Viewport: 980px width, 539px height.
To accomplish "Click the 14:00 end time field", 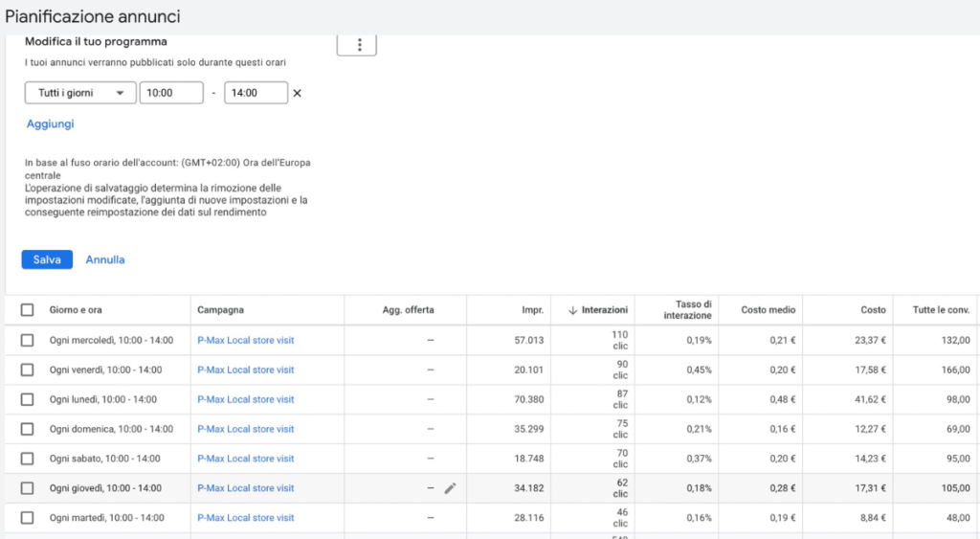I will (x=256, y=93).
